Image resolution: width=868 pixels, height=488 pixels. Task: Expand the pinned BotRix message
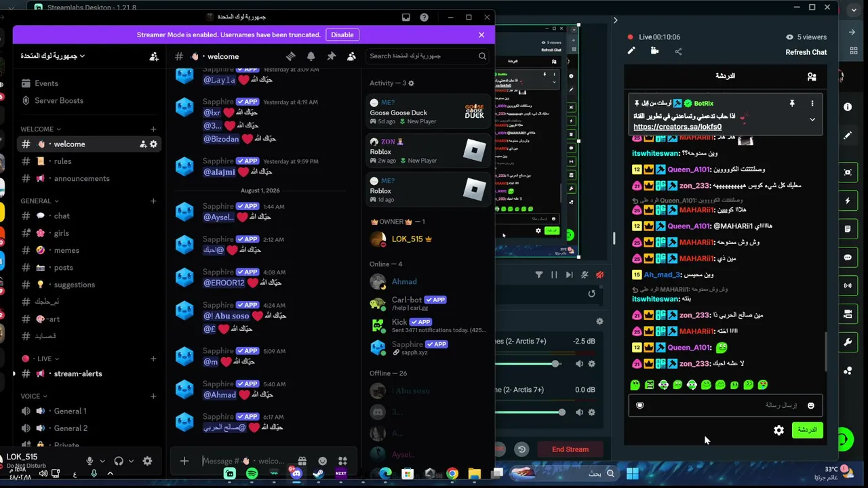coord(812,119)
